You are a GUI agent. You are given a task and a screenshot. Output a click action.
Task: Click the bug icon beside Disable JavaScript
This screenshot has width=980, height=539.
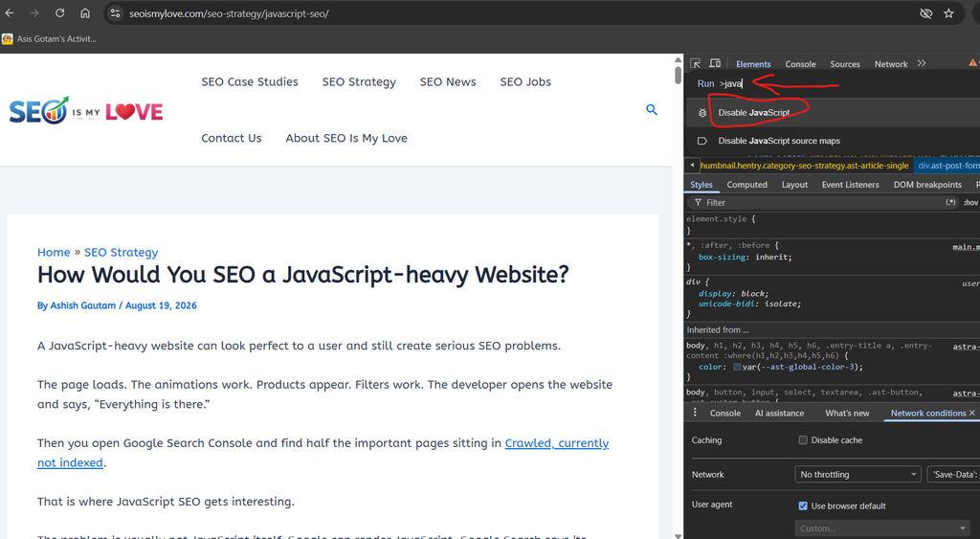(x=702, y=113)
